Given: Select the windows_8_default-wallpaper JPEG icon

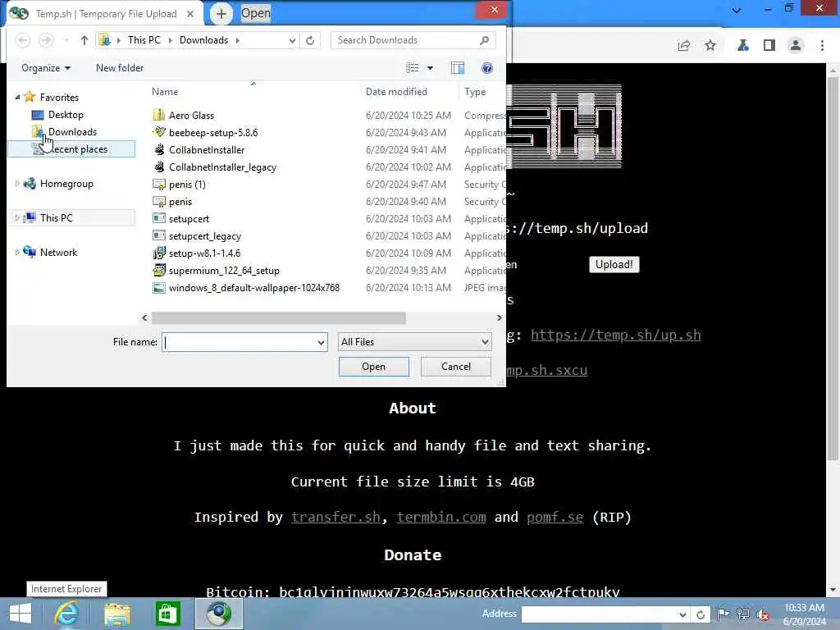Looking at the screenshot, I should (158, 288).
